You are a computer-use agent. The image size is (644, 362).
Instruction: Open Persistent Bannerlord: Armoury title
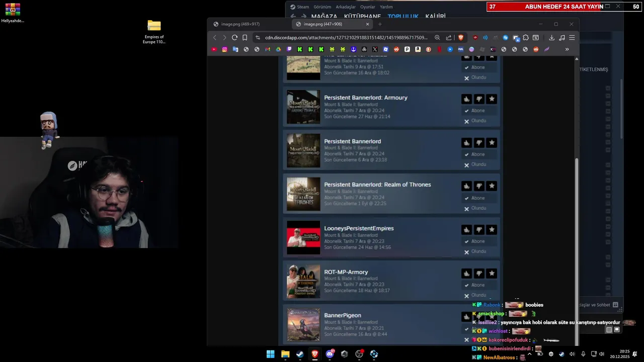click(366, 98)
